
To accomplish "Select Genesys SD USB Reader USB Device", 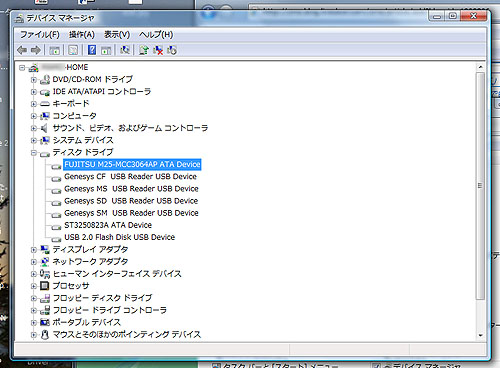I will pyautogui.click(x=131, y=201).
